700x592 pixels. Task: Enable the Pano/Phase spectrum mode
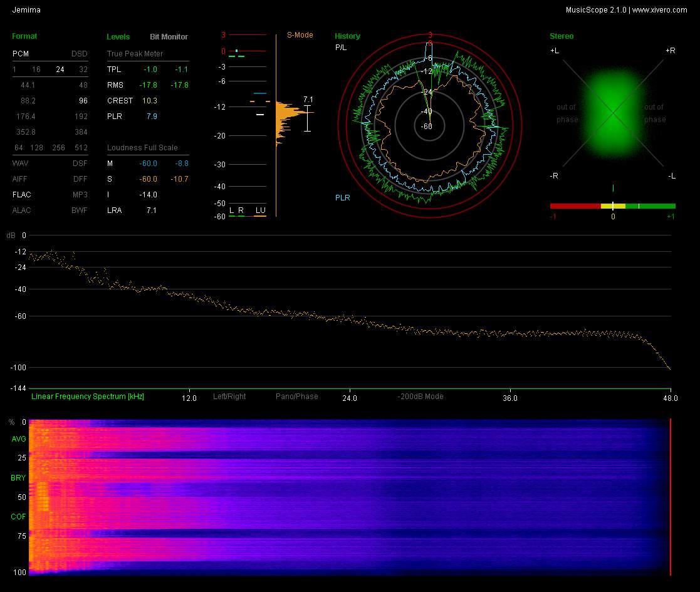pos(296,397)
